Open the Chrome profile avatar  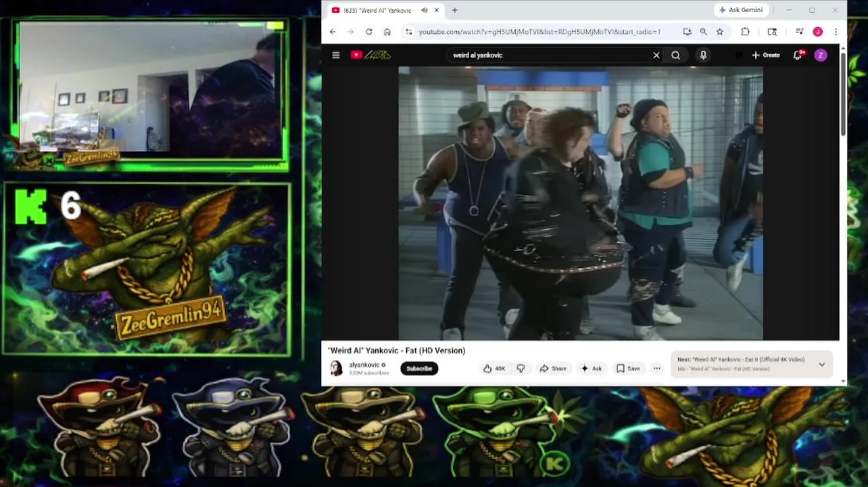click(x=817, y=32)
